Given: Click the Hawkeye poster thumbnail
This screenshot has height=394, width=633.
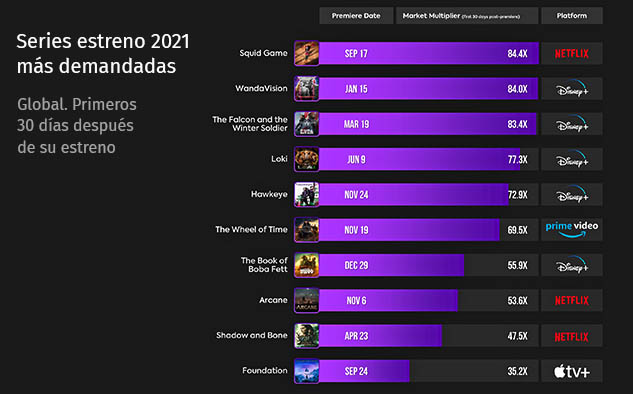Looking at the screenshot, I should coord(306,194).
